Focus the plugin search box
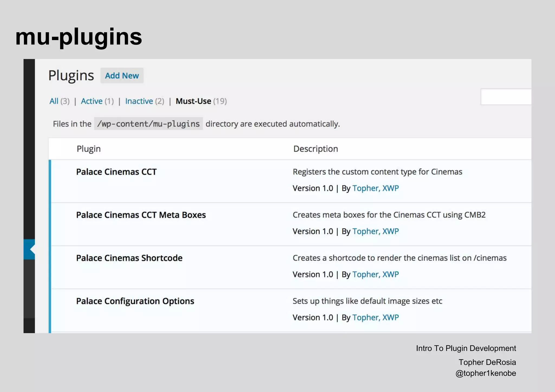This screenshot has height=392, width=555. click(506, 97)
